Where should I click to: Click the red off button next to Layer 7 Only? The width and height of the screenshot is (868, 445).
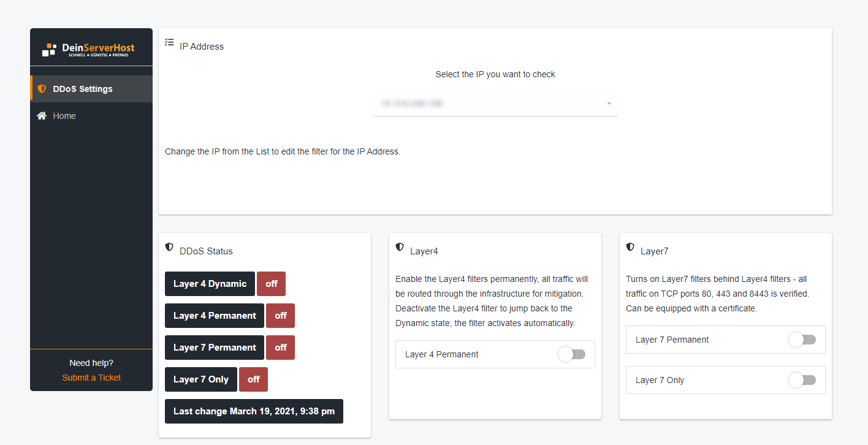tap(253, 379)
